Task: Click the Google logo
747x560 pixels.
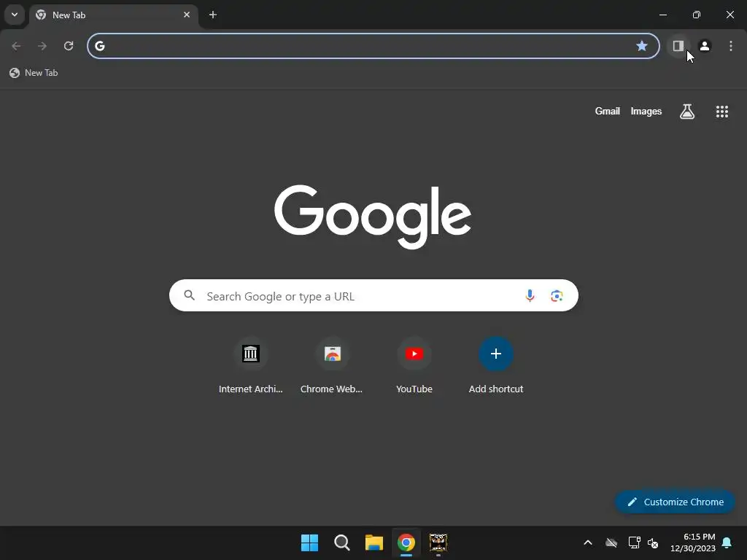Action: click(373, 217)
